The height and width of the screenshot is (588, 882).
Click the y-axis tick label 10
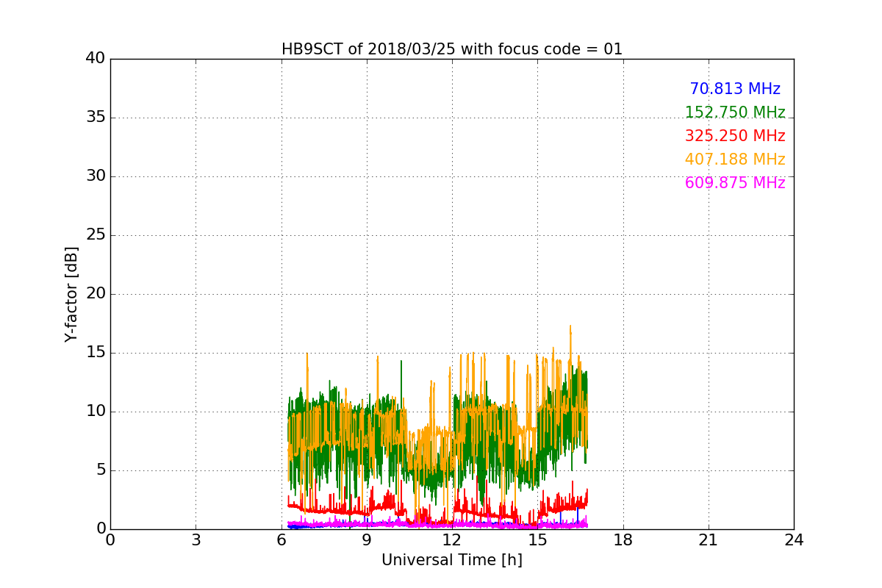click(x=96, y=412)
